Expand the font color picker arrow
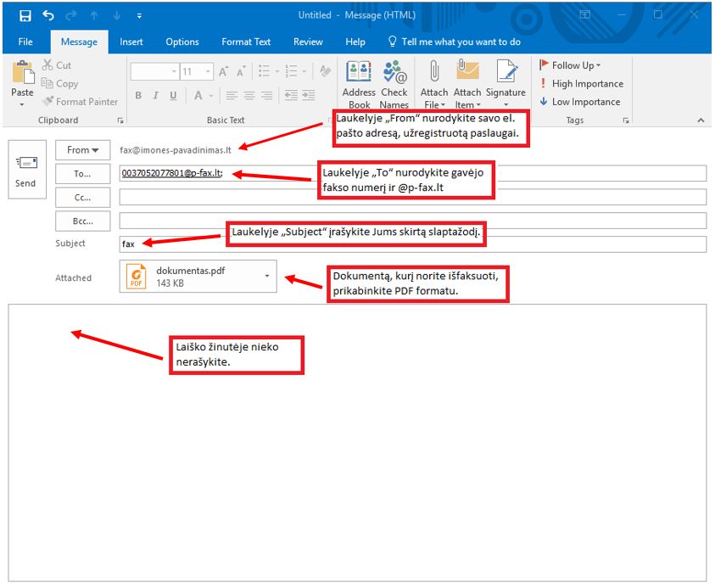 (211, 96)
